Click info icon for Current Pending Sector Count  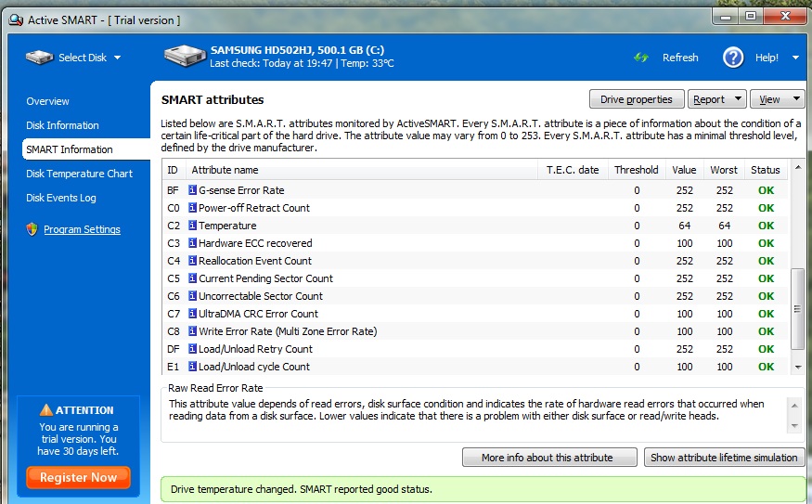tap(192, 278)
